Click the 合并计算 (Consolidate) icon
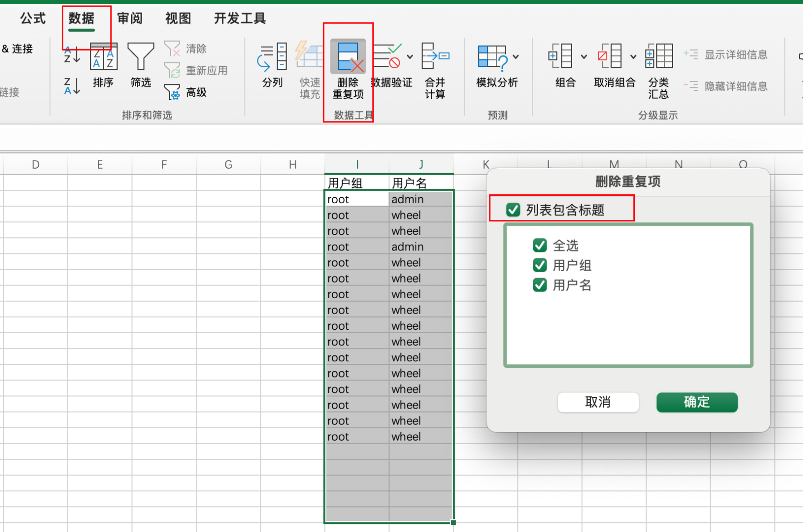803x532 pixels. coord(435,57)
